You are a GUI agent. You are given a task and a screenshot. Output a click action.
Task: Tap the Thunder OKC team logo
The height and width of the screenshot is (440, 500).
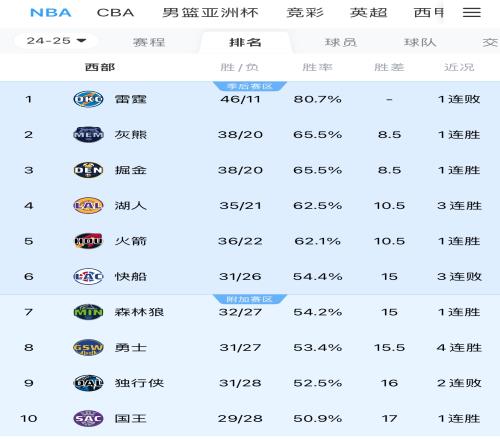coord(88,99)
